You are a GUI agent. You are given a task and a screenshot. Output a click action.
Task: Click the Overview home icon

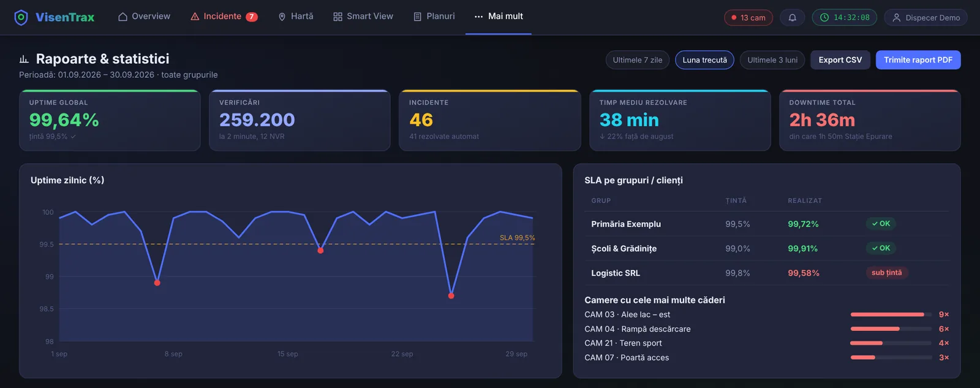[123, 17]
